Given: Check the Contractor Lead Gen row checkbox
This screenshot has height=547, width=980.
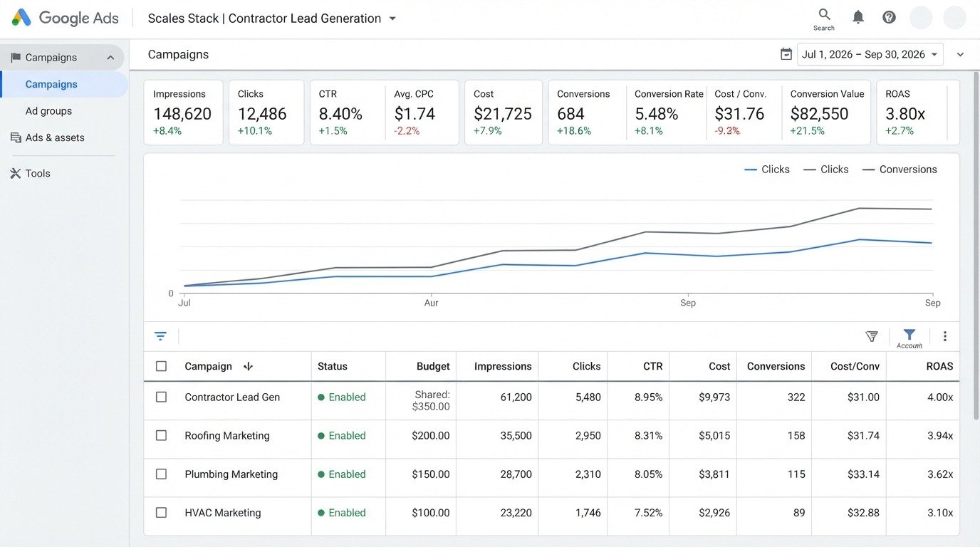Looking at the screenshot, I should click(161, 397).
